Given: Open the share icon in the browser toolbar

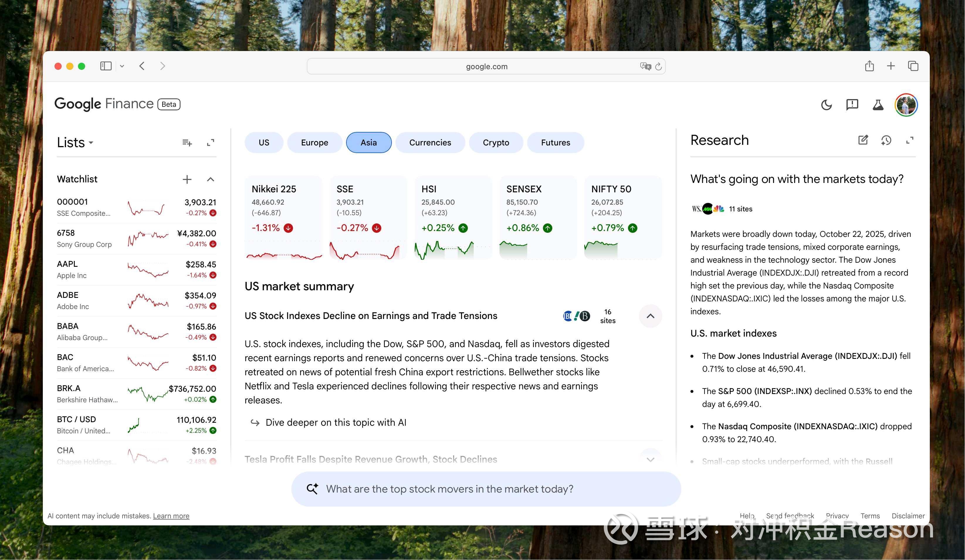Looking at the screenshot, I should pyautogui.click(x=869, y=66).
